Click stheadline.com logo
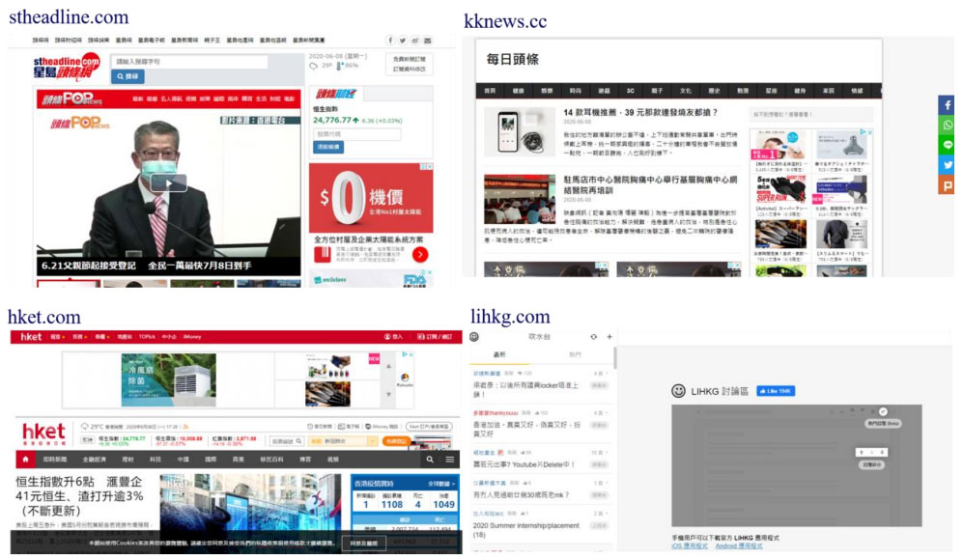 pos(66,68)
